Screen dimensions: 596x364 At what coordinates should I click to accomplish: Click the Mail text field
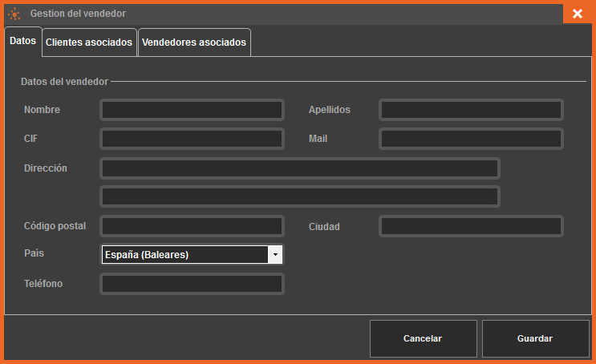pyautogui.click(x=471, y=139)
